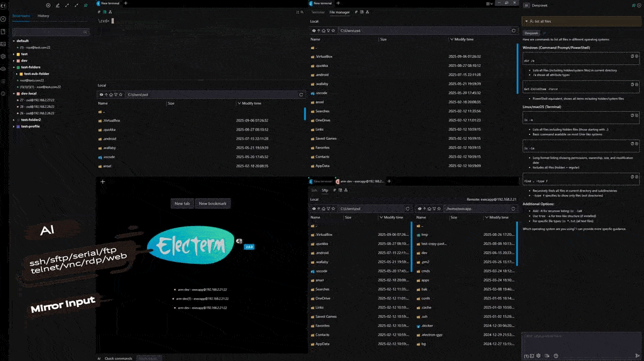This screenshot has width=644, height=361.
Task: Open the terminal themes picture icon in the left rail
Action: [x=3, y=44]
